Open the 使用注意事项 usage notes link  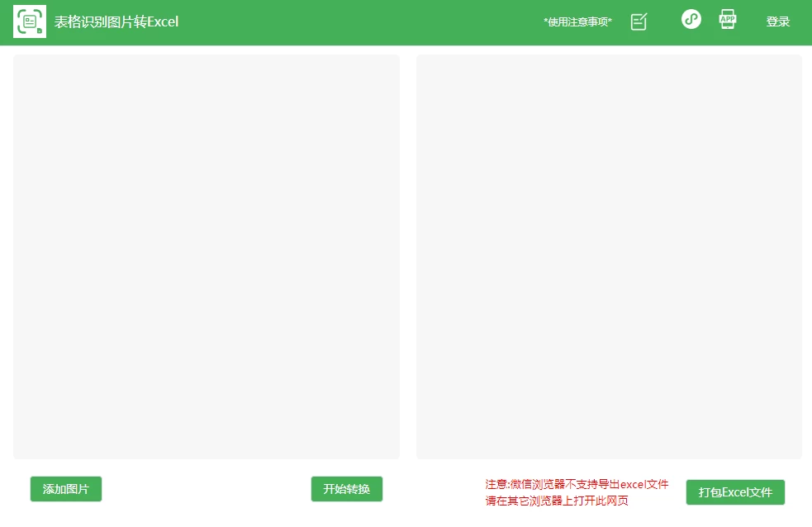point(577,22)
